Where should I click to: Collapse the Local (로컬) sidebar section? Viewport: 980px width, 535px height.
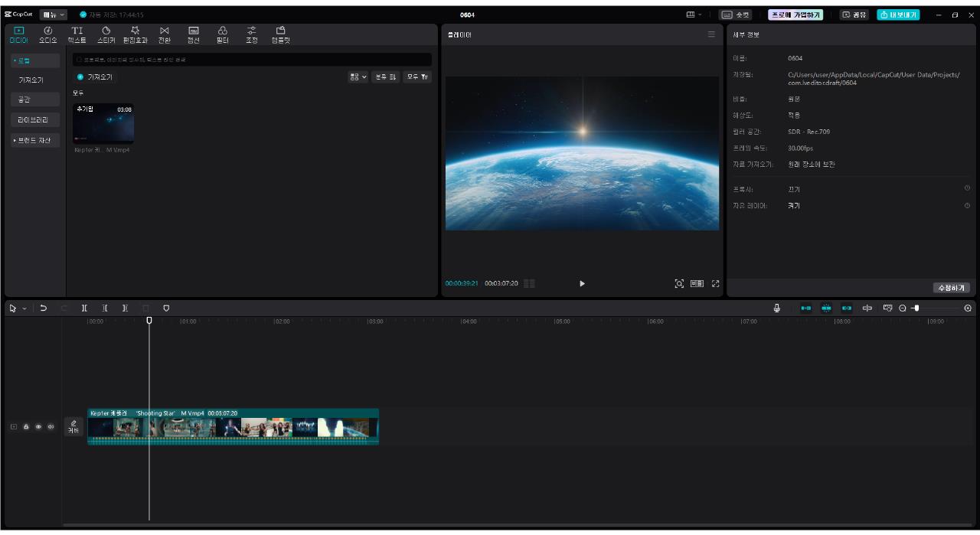(x=35, y=60)
